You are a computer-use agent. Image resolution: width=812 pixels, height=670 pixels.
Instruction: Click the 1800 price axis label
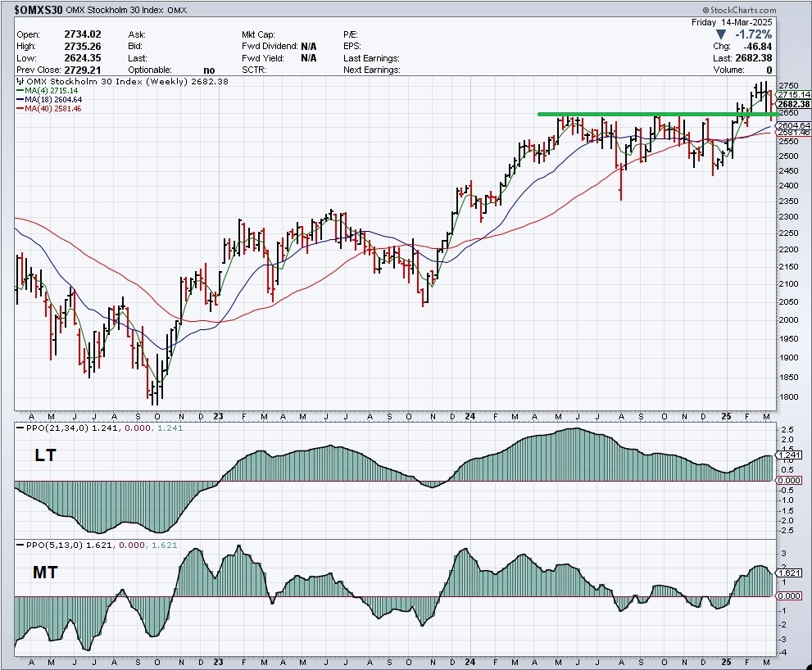tap(789, 397)
